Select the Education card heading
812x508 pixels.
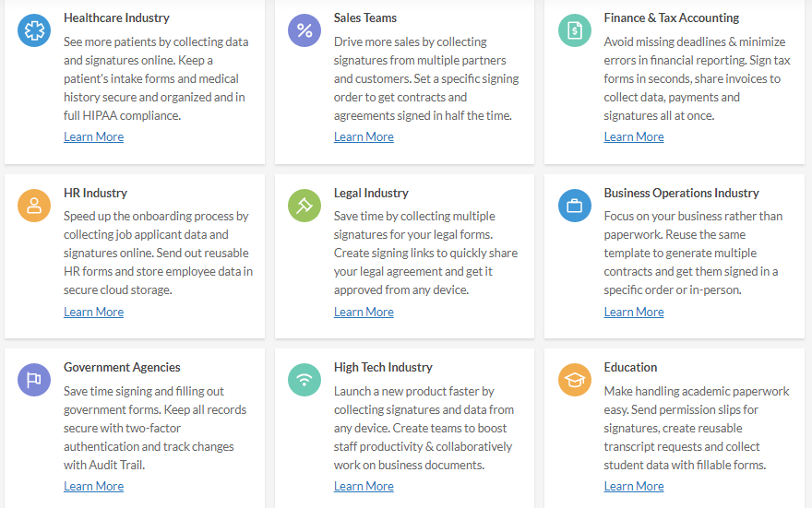click(630, 367)
